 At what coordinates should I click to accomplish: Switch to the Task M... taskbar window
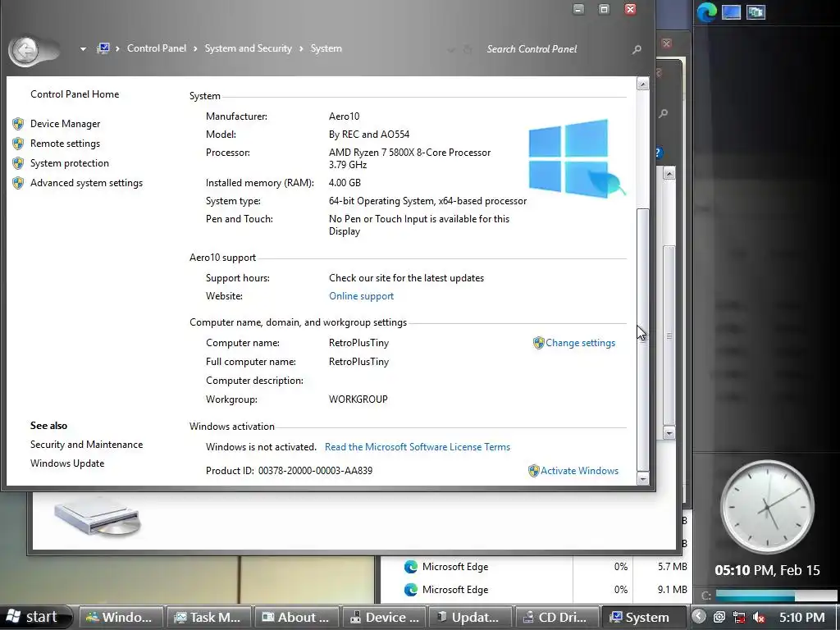(x=209, y=618)
